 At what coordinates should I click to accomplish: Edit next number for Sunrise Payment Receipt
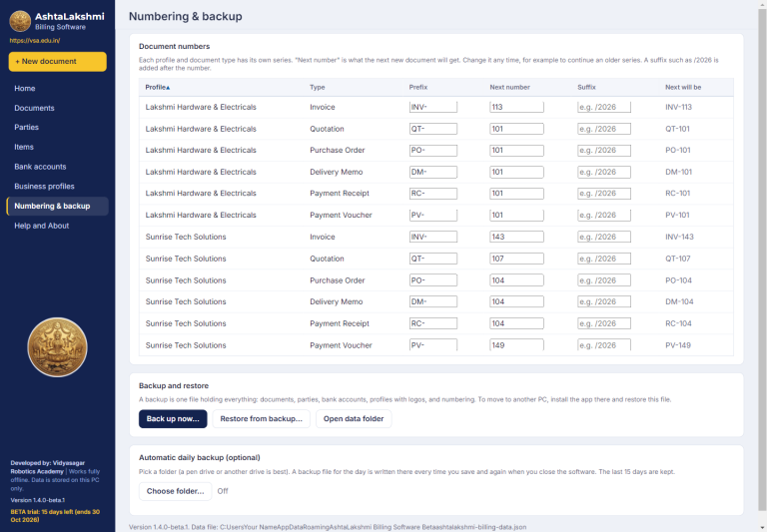(x=516, y=323)
